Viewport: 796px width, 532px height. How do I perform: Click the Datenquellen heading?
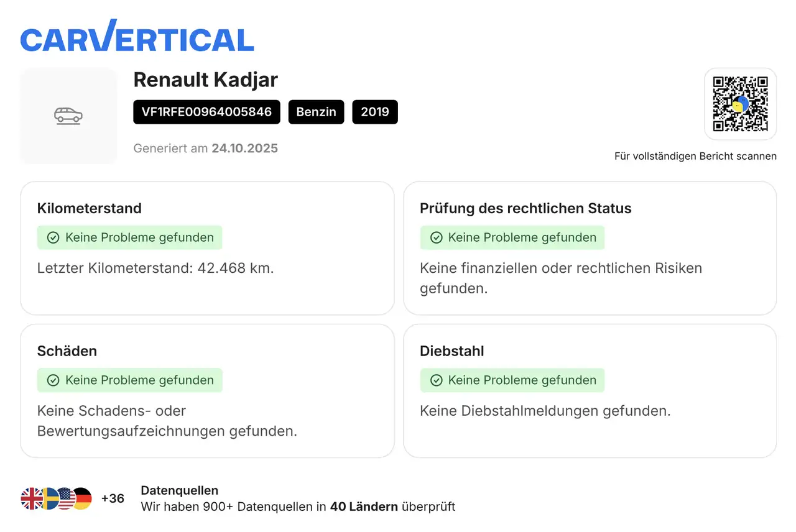pos(180,490)
